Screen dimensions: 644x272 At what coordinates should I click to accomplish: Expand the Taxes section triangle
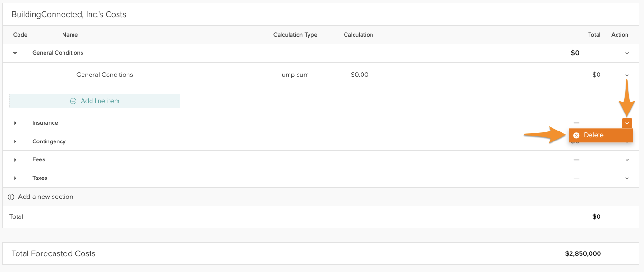coord(15,178)
